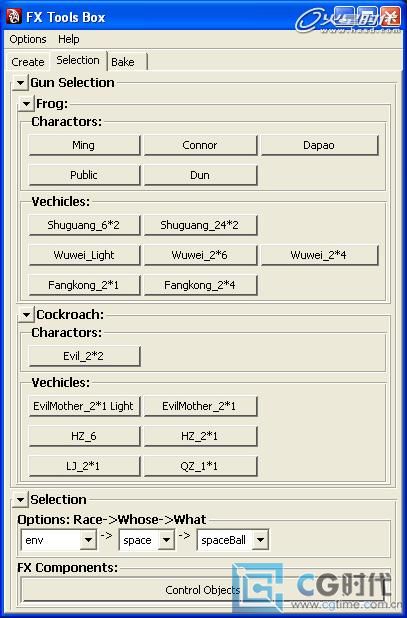Viewport: 407px width, 618px height.
Task: Open the Options menu
Action: click(28, 39)
